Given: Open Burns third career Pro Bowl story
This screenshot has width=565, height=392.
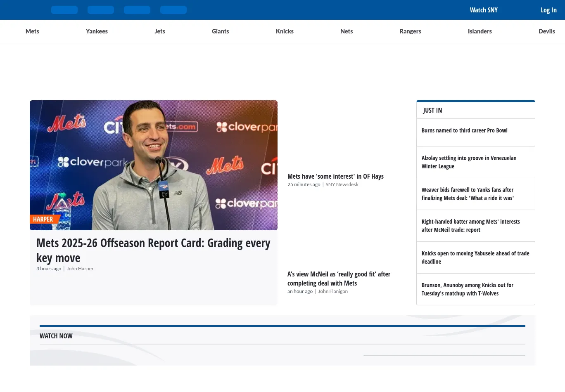Looking at the screenshot, I should 464,130.
